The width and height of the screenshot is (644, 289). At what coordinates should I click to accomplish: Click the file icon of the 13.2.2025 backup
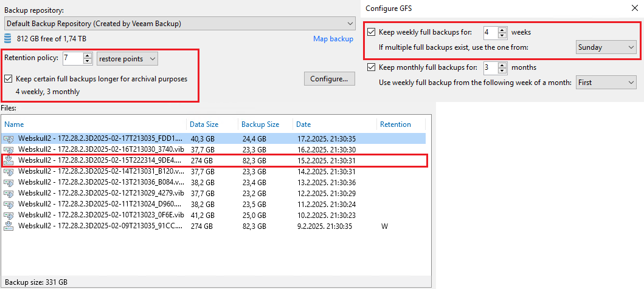9,182
